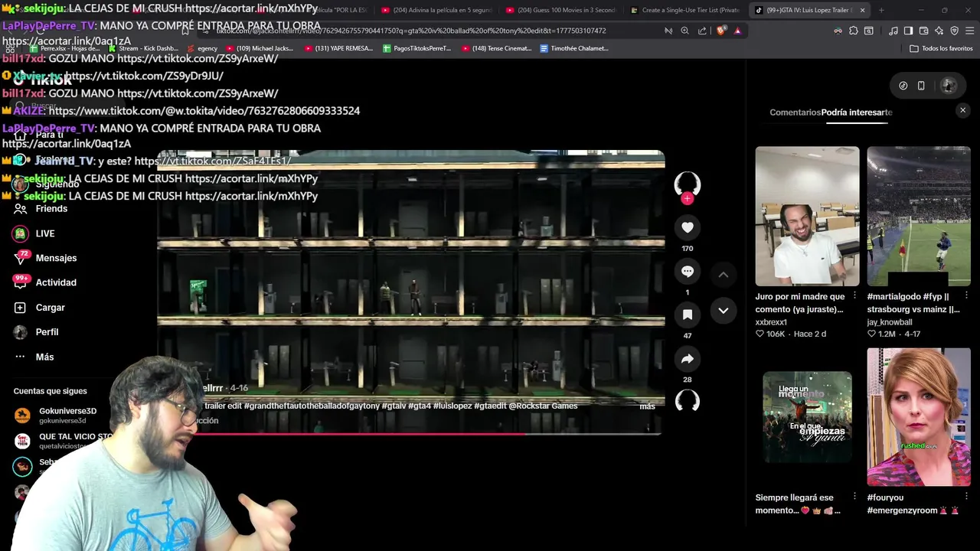Open the creator's avatar beside the video
Viewport: 980px width, 551px height.
click(x=688, y=184)
